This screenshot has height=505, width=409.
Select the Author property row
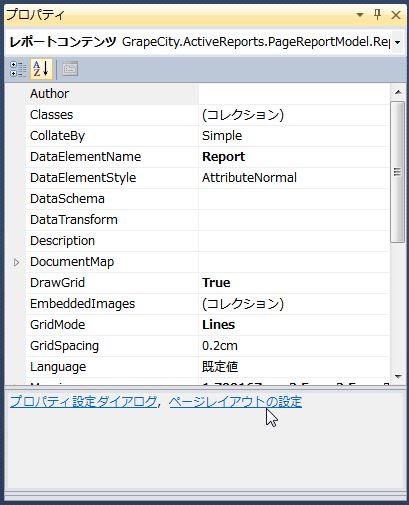tap(207, 94)
